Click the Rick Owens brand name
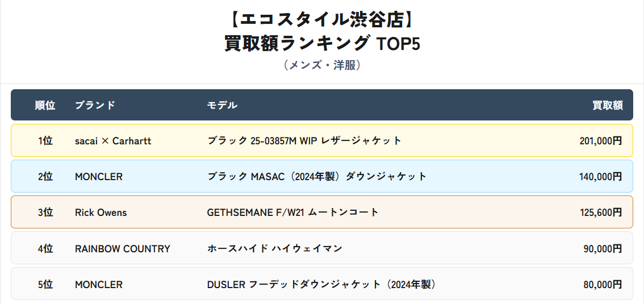 (x=101, y=213)
